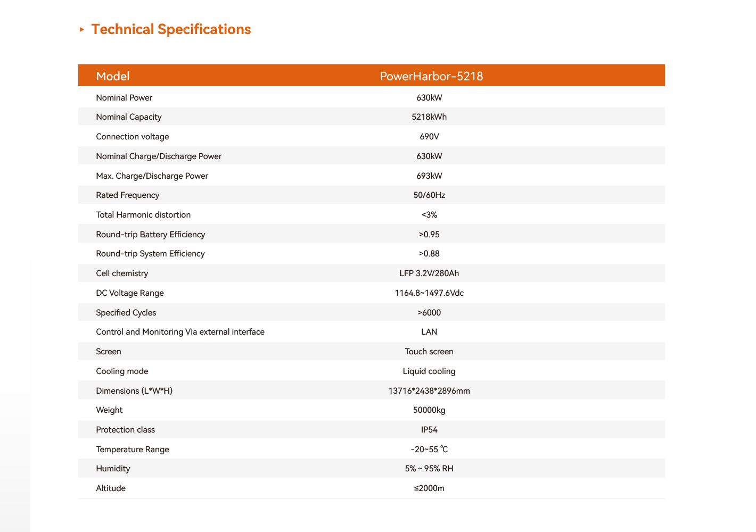Select the Model header cell
This screenshot has height=532, width=756.
[x=113, y=76]
